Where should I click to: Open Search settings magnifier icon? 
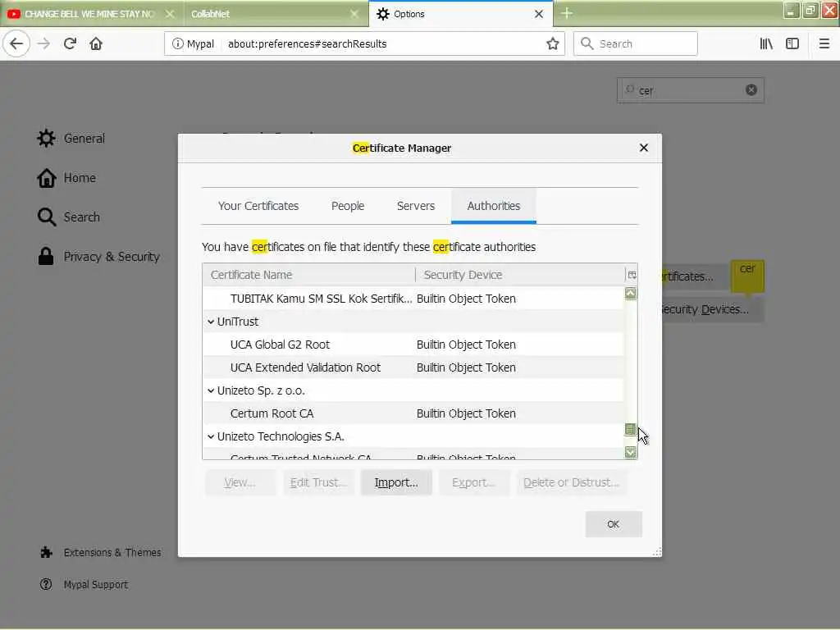pos(47,217)
